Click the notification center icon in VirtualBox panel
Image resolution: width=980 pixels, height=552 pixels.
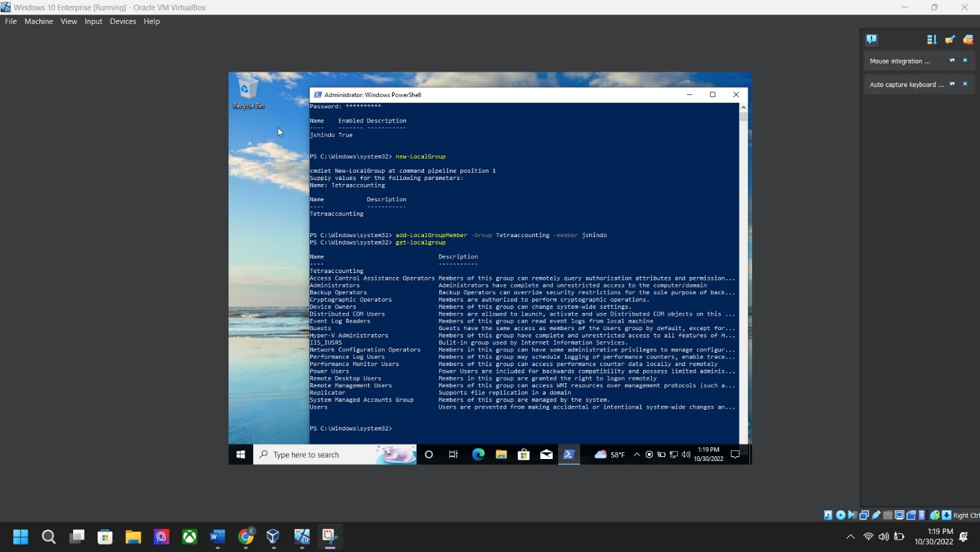pos(872,40)
